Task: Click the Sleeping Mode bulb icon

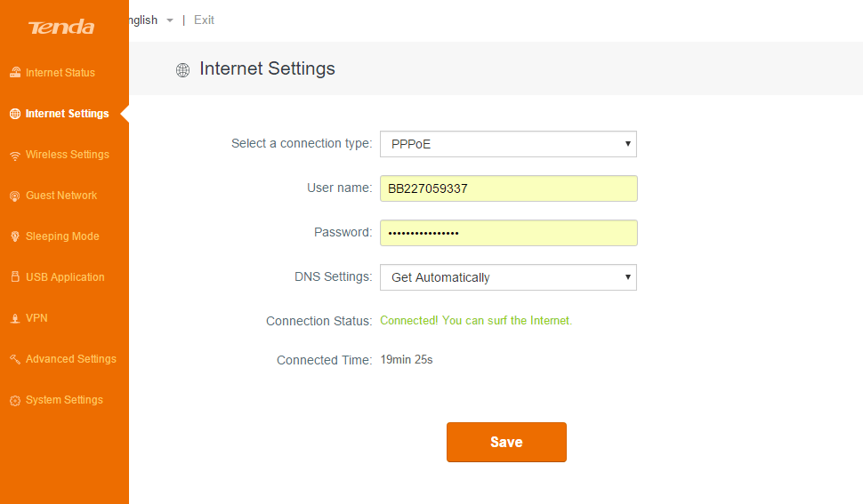Action: (x=15, y=236)
